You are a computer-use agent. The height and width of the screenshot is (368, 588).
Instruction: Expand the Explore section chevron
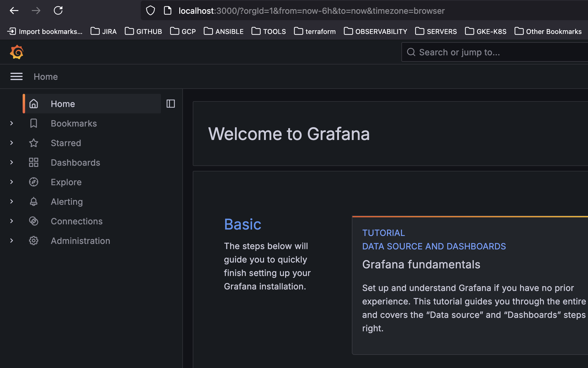pyautogui.click(x=12, y=182)
